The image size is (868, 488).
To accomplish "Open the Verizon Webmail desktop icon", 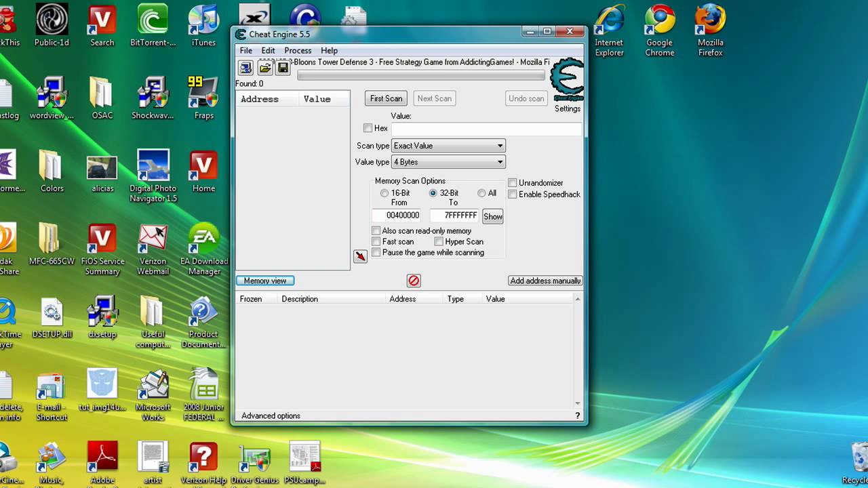I will [153, 249].
